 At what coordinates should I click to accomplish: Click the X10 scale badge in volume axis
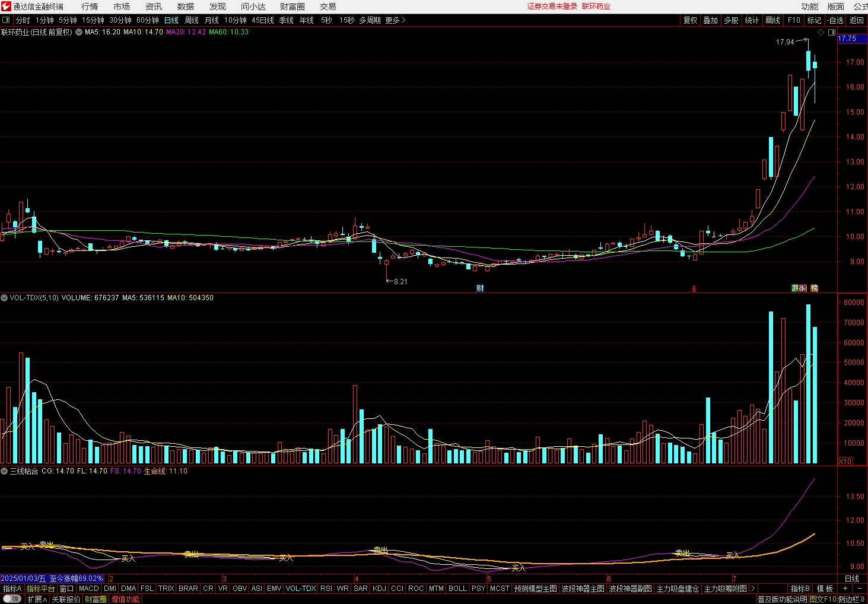845,461
